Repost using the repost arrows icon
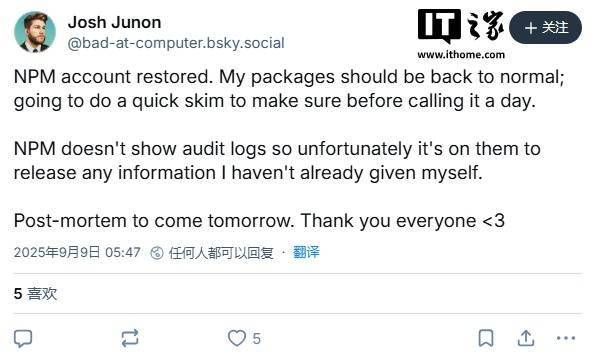The height and width of the screenshot is (362, 596). pos(130,338)
